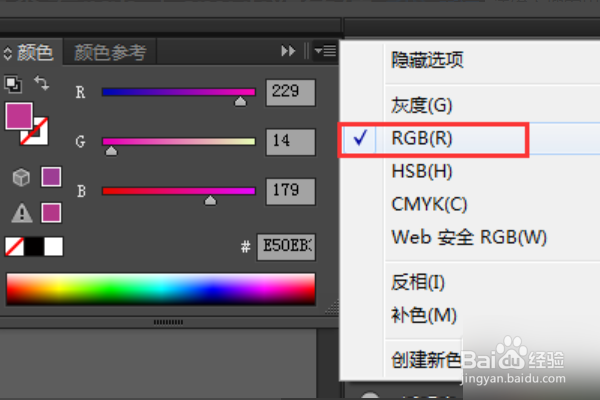Select the magenta fill color box
Screen dimensions: 600x400
(19, 116)
